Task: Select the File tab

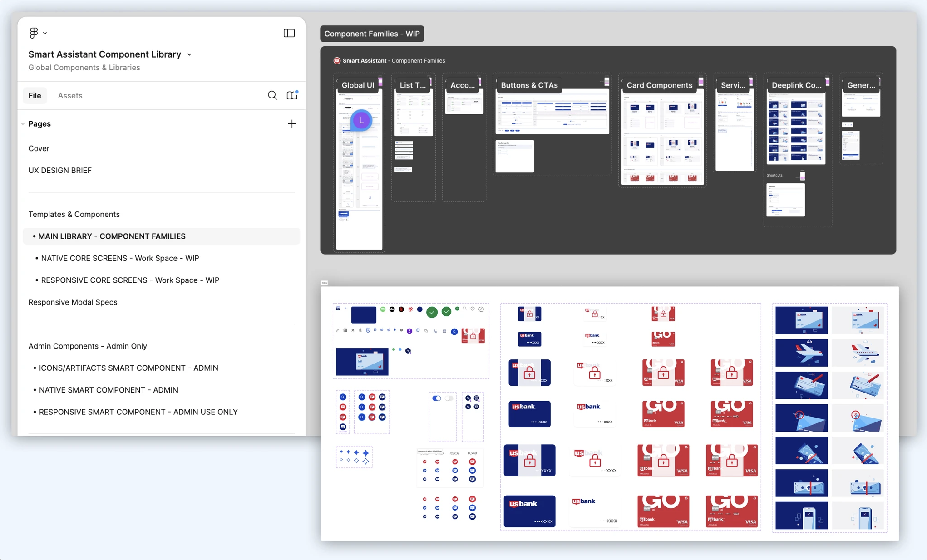Action: pyautogui.click(x=35, y=95)
